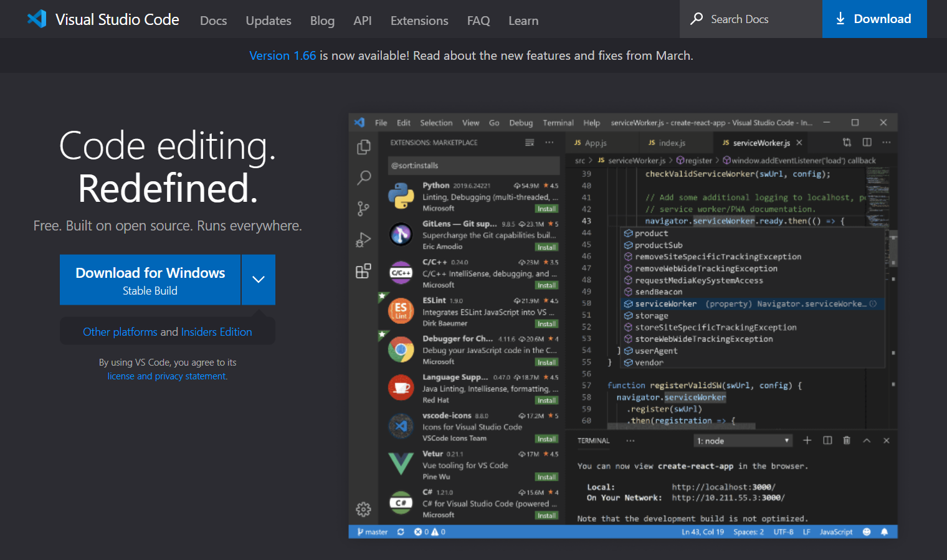Open the Insiders Edition link
The image size is (947, 560).
(216, 332)
